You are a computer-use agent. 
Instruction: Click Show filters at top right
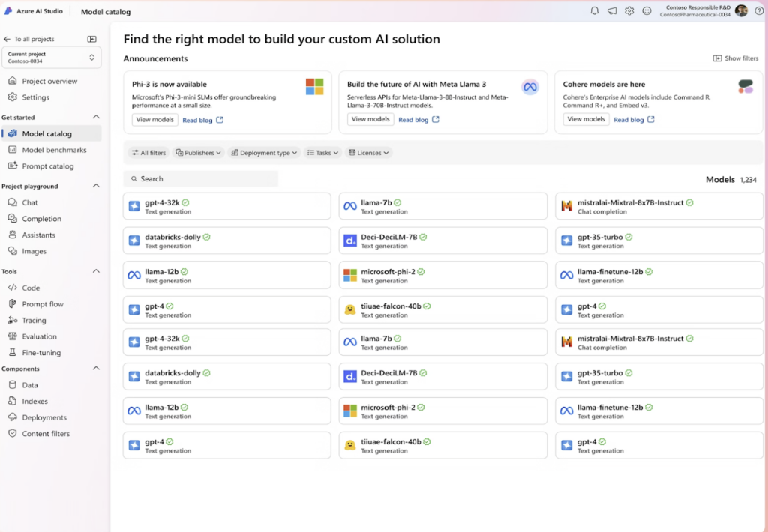[736, 58]
